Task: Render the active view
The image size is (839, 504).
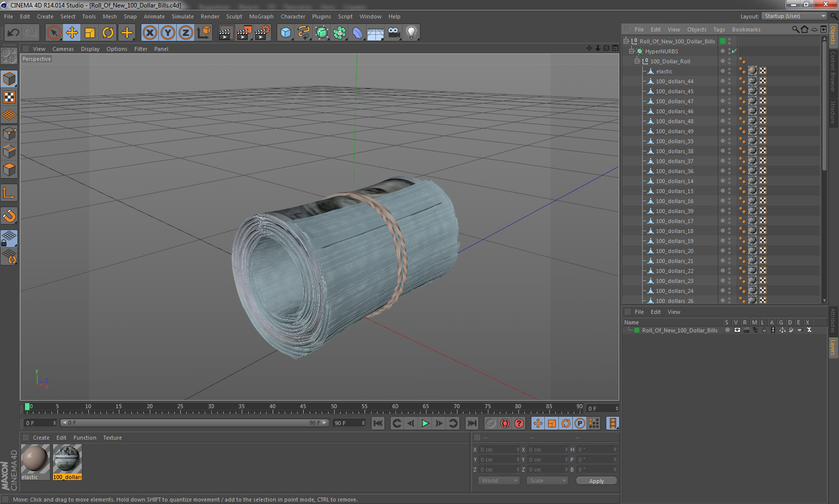Action: click(x=226, y=33)
